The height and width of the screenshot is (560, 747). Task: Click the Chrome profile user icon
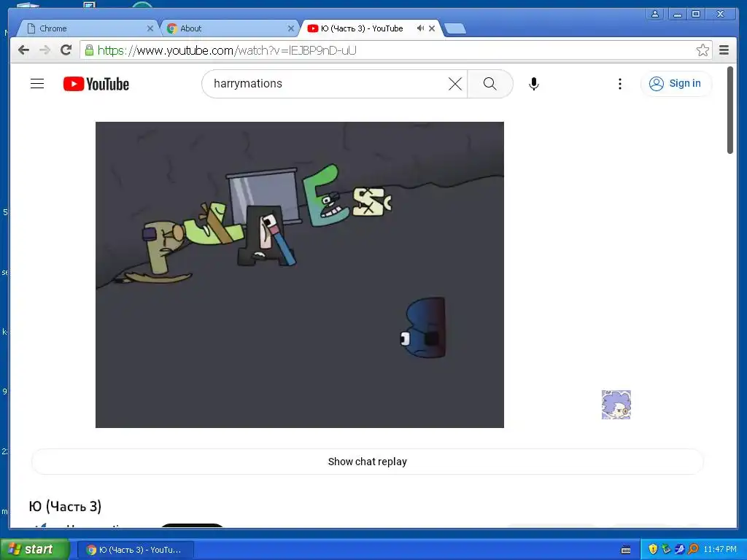coord(655,14)
